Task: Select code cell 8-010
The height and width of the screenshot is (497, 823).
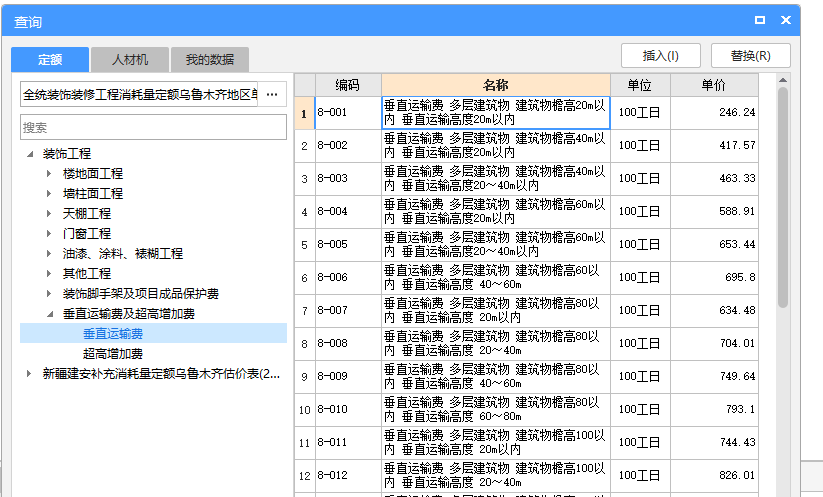Action: click(348, 410)
